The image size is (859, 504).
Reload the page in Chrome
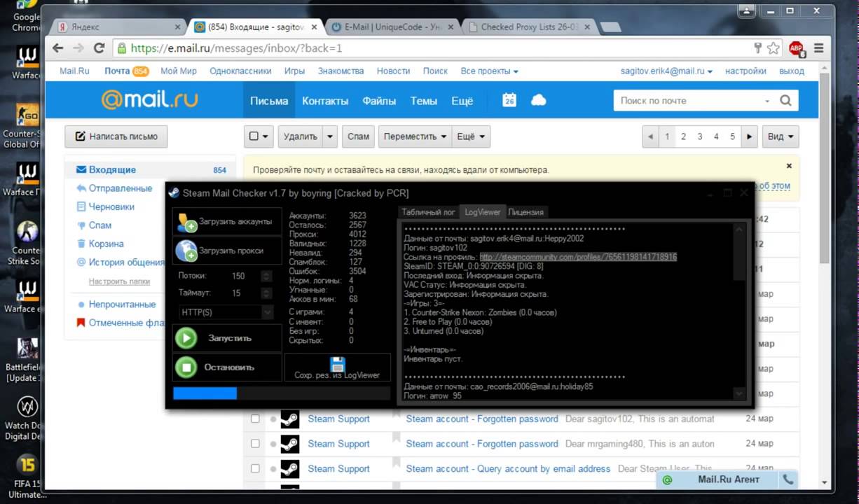click(x=99, y=48)
